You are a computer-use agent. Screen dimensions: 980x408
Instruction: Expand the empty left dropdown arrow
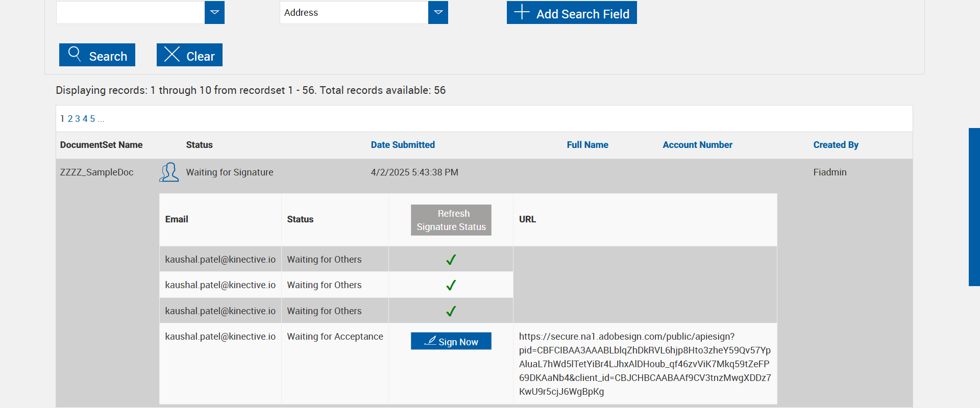coord(214,12)
